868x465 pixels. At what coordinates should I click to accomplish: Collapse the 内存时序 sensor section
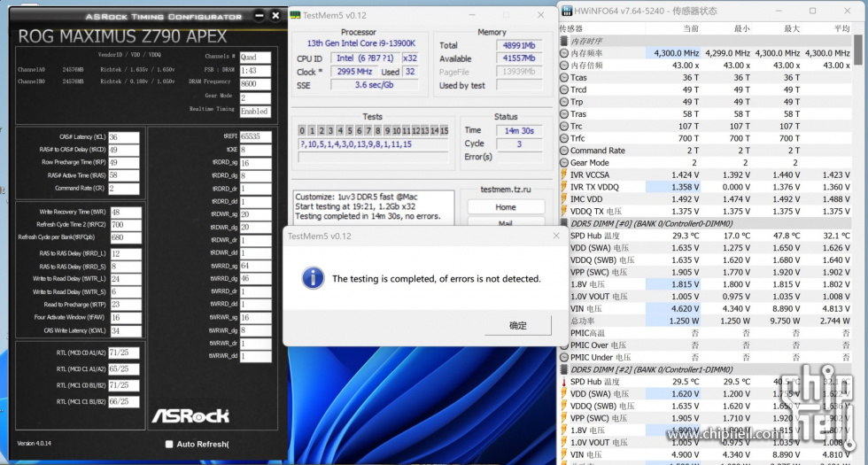pyautogui.click(x=706, y=41)
